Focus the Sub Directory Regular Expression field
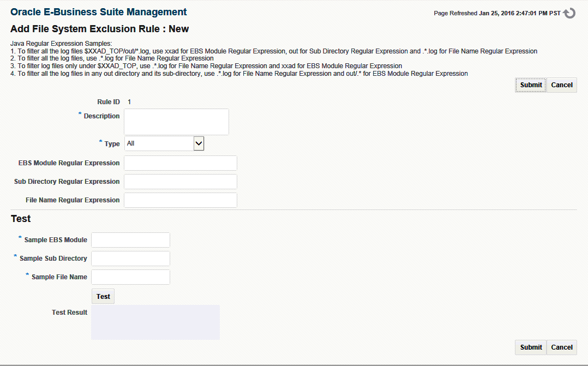 pos(181,182)
